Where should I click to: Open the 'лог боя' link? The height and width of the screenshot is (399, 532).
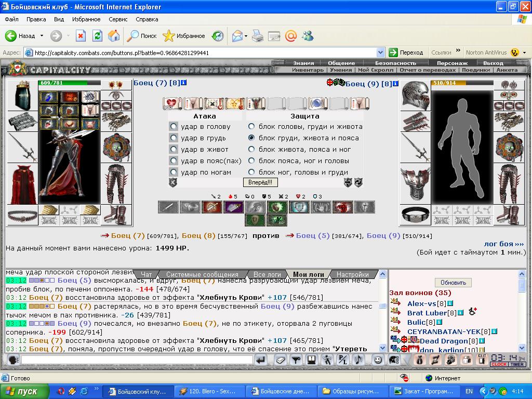504,244
